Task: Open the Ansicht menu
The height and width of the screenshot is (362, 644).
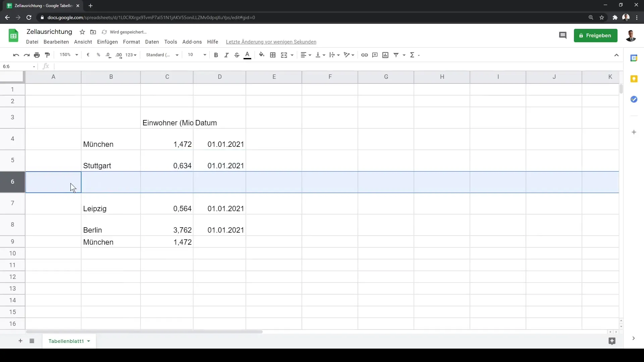Action: [x=83, y=42]
